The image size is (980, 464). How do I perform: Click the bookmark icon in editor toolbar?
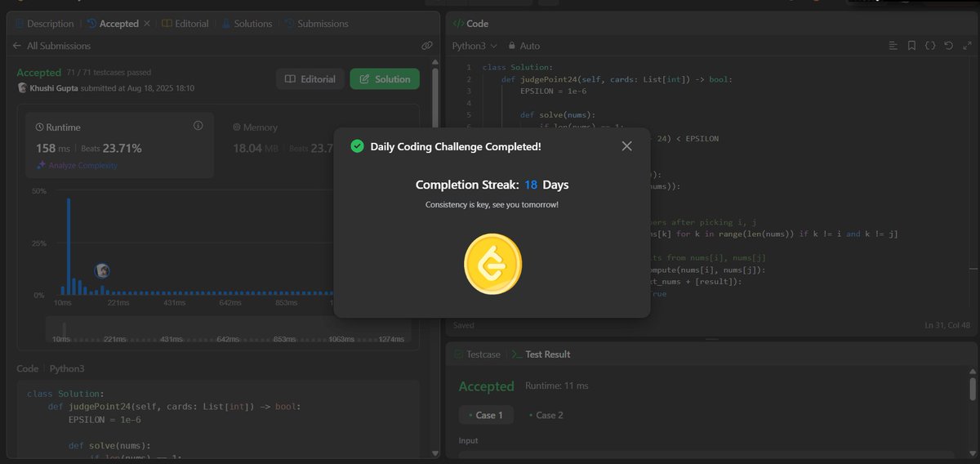point(912,47)
